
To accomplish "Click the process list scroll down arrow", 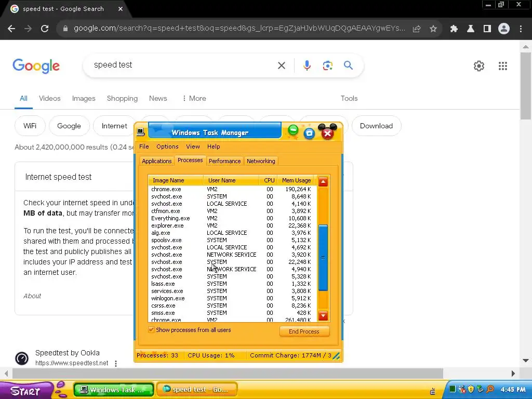I will (x=323, y=316).
